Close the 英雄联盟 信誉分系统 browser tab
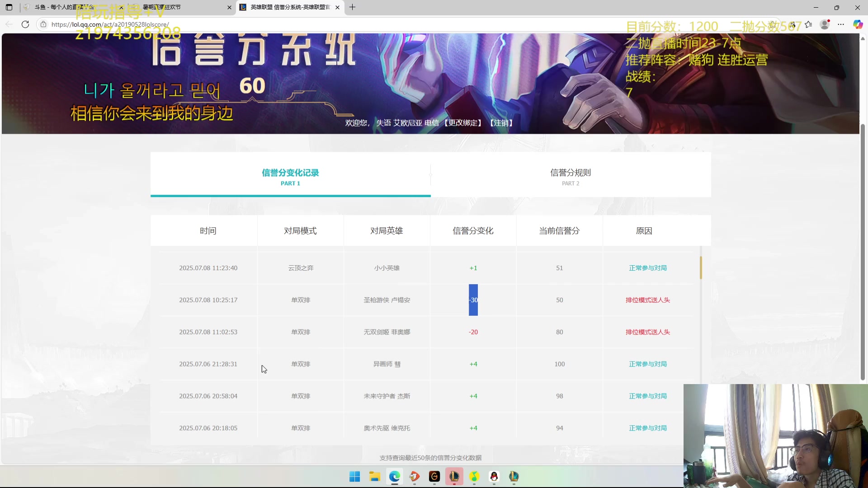The width and height of the screenshot is (868, 488). pos(337,7)
